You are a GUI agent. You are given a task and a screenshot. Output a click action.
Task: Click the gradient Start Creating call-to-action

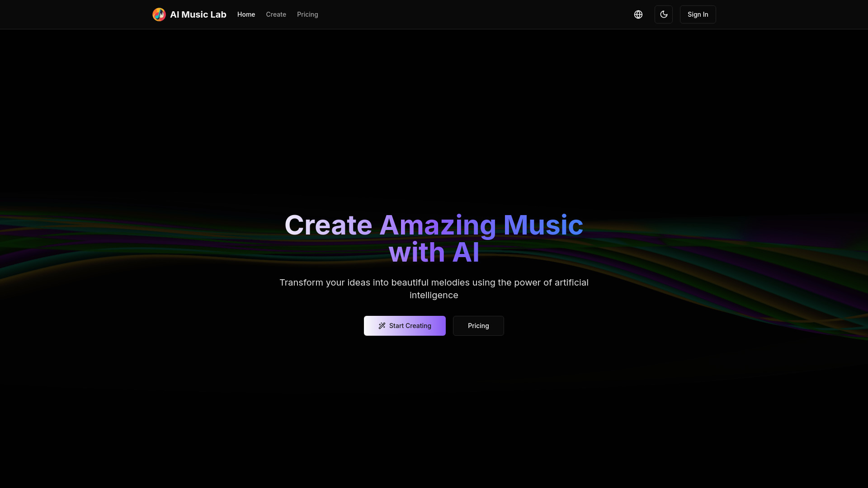click(x=405, y=326)
